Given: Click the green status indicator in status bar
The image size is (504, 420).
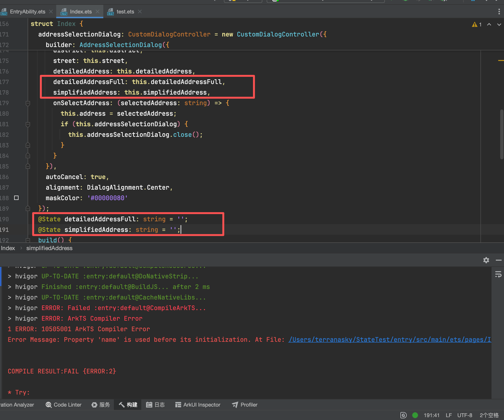Looking at the screenshot, I should (415, 415).
